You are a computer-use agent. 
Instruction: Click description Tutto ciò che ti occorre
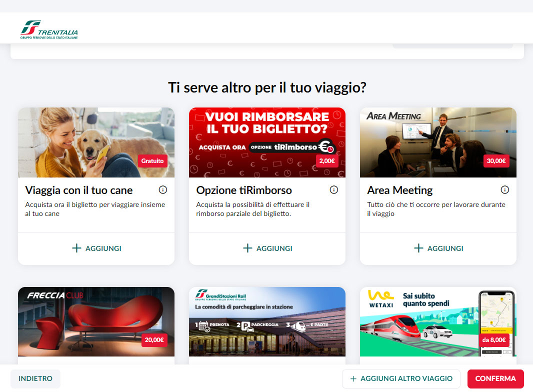[x=436, y=209]
